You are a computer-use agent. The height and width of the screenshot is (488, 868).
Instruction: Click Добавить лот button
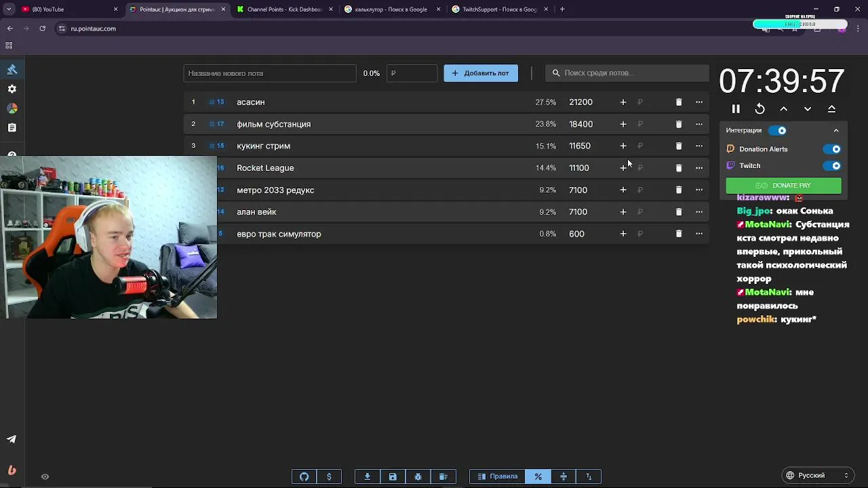tap(481, 73)
